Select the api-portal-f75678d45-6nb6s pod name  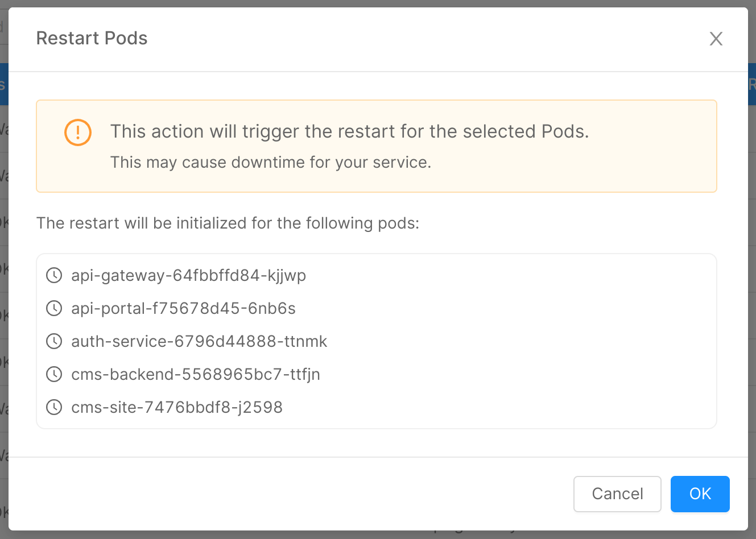click(183, 309)
